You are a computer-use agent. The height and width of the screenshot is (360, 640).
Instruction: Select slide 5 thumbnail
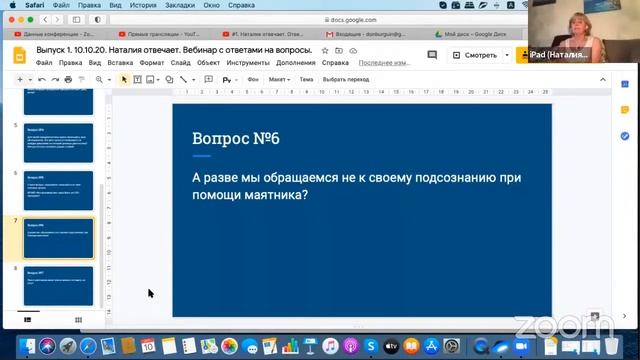click(x=58, y=143)
